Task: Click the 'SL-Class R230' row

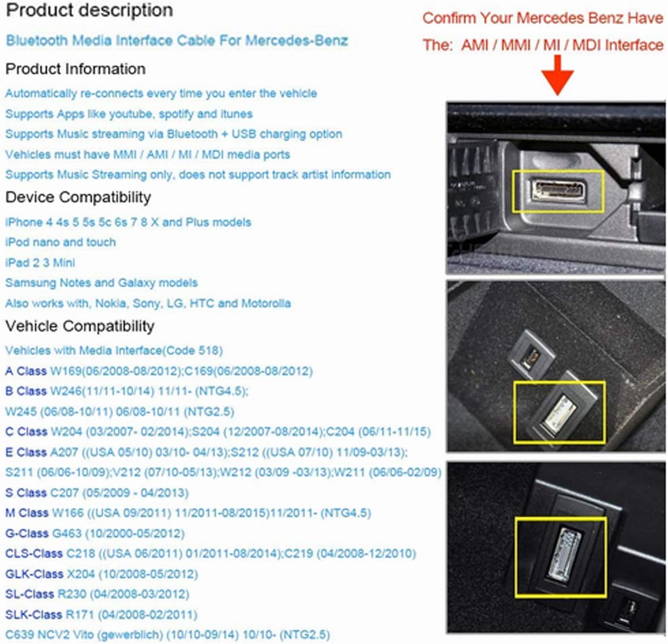Action: [x=97, y=594]
